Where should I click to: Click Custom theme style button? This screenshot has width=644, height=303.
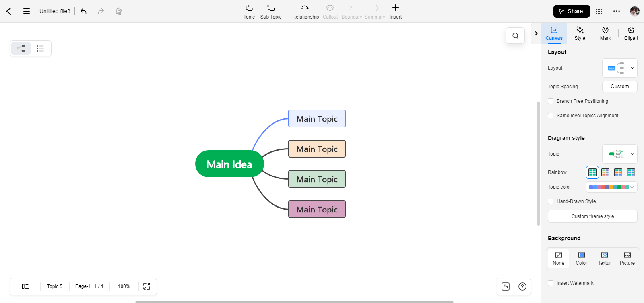(x=592, y=216)
